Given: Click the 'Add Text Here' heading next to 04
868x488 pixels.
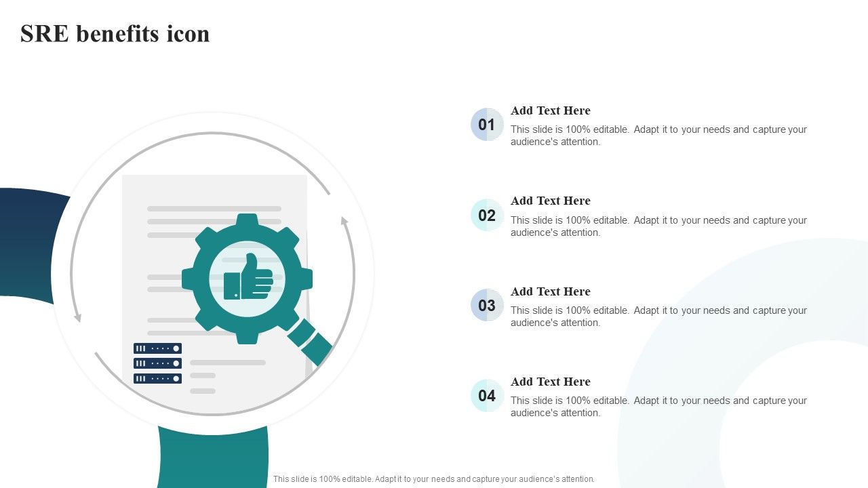Looking at the screenshot, I should [x=551, y=382].
